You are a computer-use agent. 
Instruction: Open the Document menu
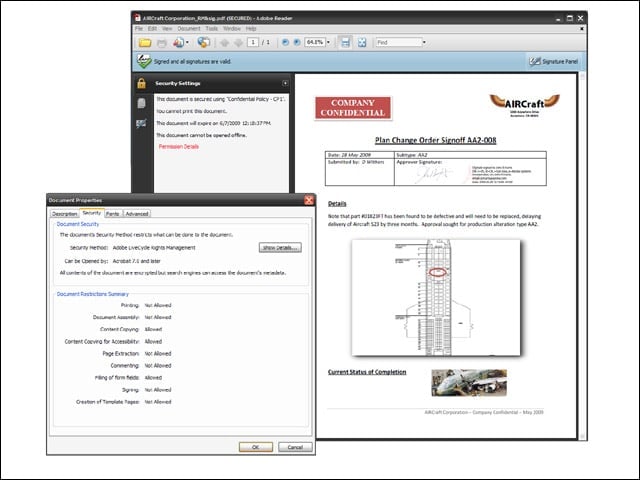click(x=189, y=29)
